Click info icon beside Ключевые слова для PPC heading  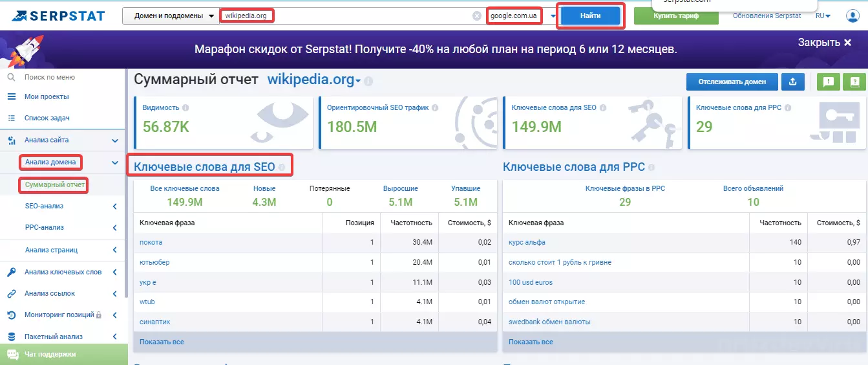pyautogui.click(x=651, y=168)
